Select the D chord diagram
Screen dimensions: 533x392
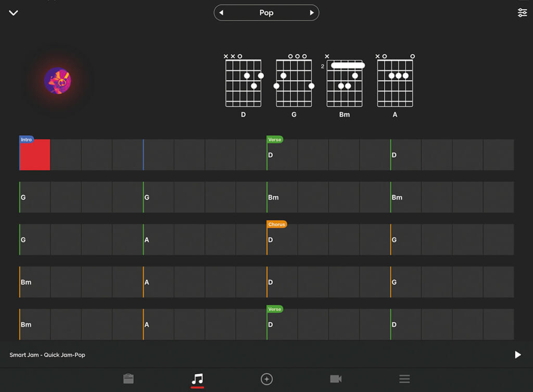point(243,83)
